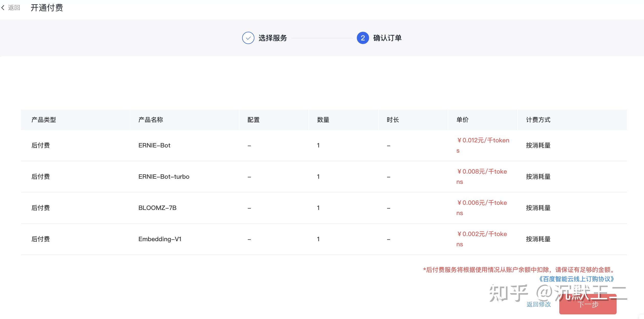Click the 单价 column header
The image size is (644, 319).
[462, 120]
